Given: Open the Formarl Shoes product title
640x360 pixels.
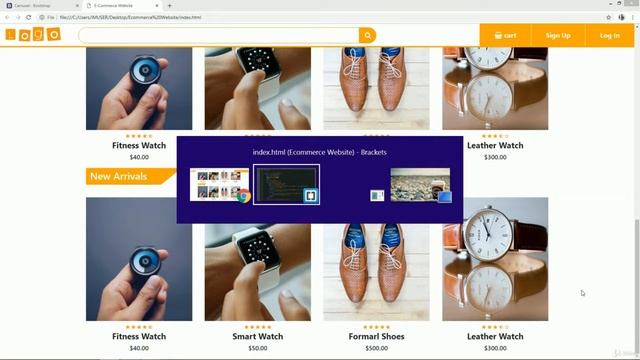Looking at the screenshot, I should pyautogui.click(x=376, y=336).
